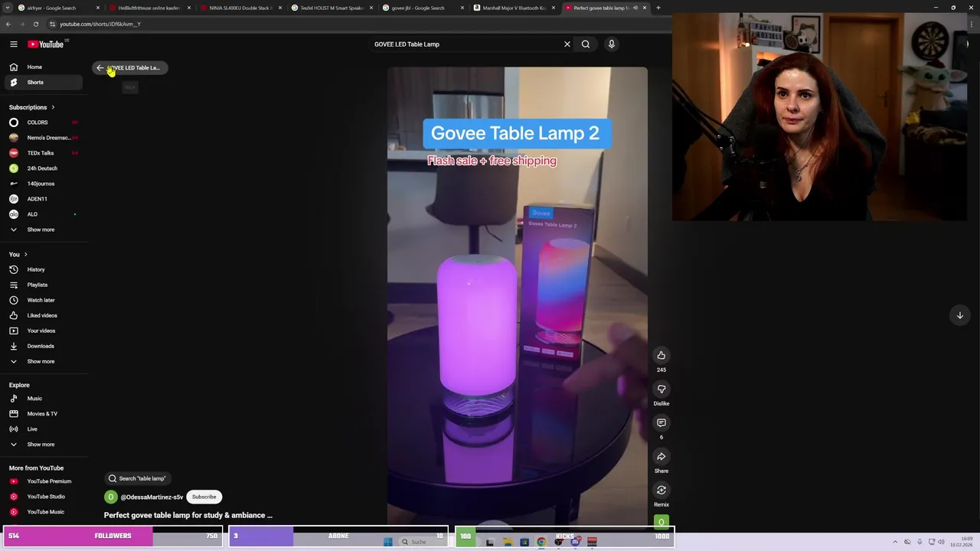
Task: Open @OdessaMartinez-s5v channel
Action: (152, 497)
